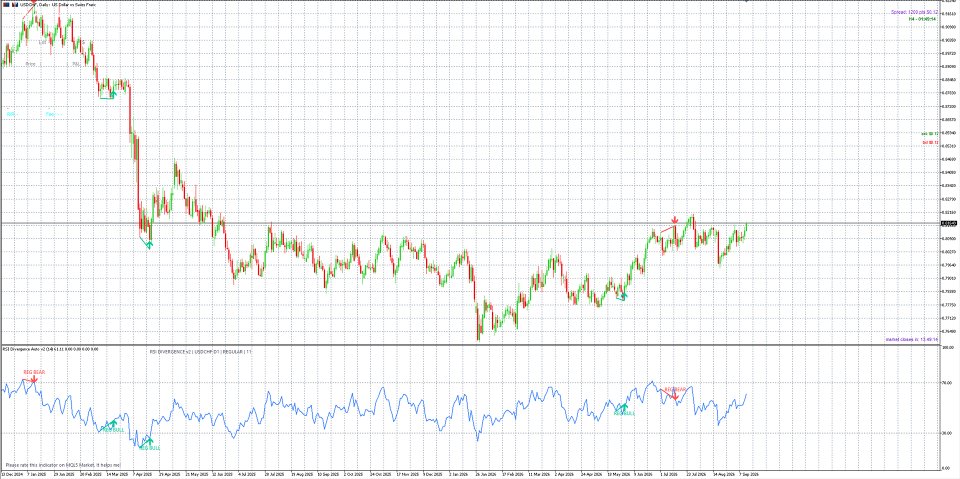Click the REG BULL label near March 2025 in RSI
Screen dimensions: 960x479
tap(113, 430)
